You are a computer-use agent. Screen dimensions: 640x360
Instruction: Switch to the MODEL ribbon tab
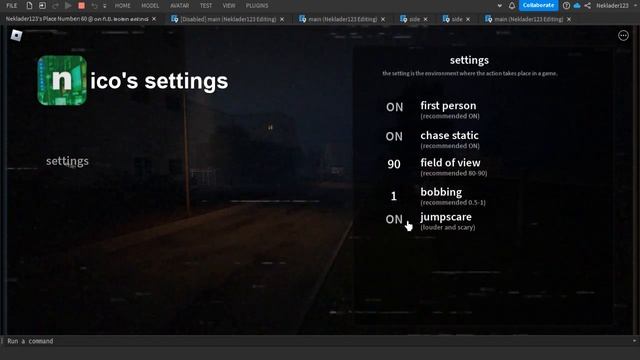click(x=150, y=6)
